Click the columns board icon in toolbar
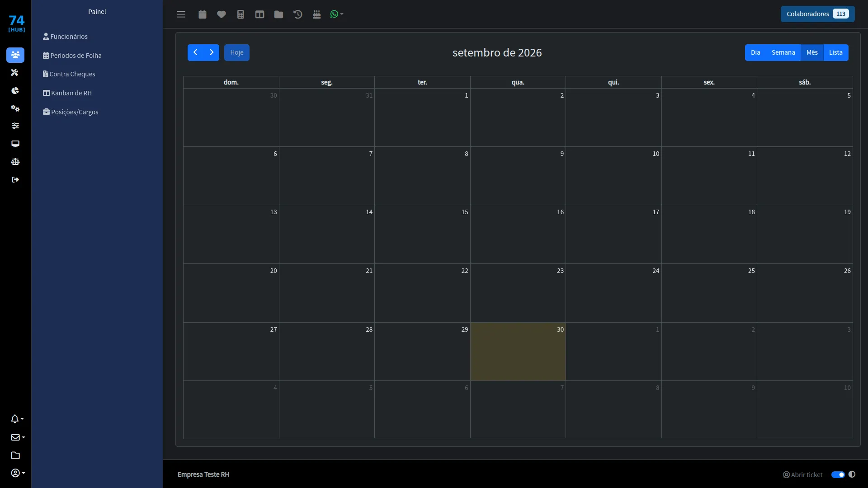This screenshot has height=488, width=868. point(259,14)
